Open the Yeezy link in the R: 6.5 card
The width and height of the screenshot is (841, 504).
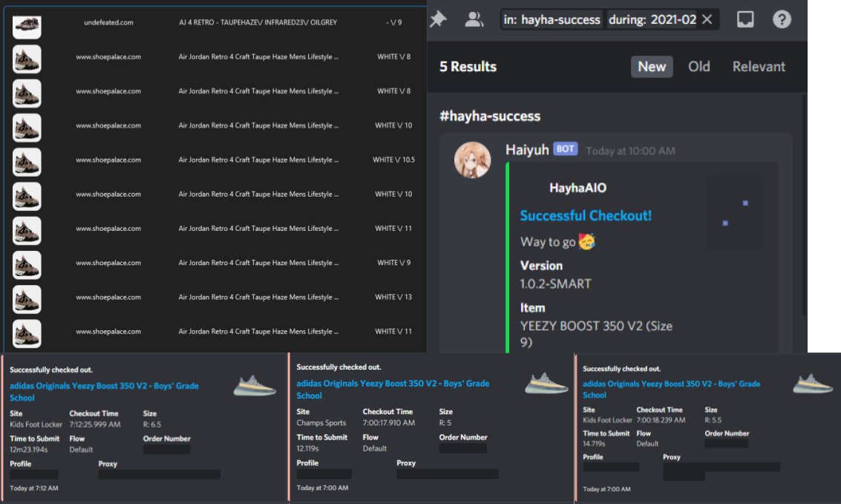click(x=104, y=391)
